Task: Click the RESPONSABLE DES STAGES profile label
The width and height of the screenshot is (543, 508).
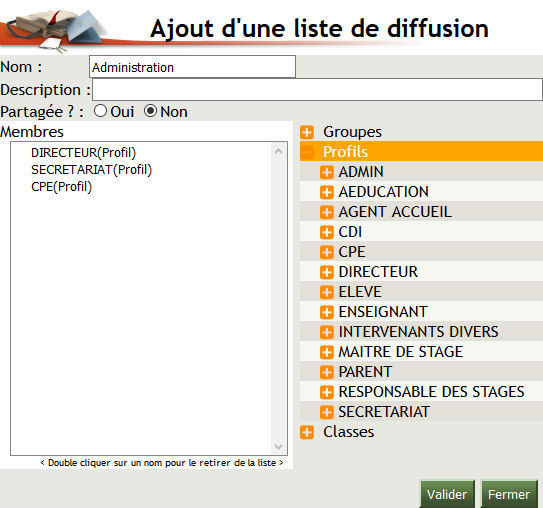Action: 431,392
